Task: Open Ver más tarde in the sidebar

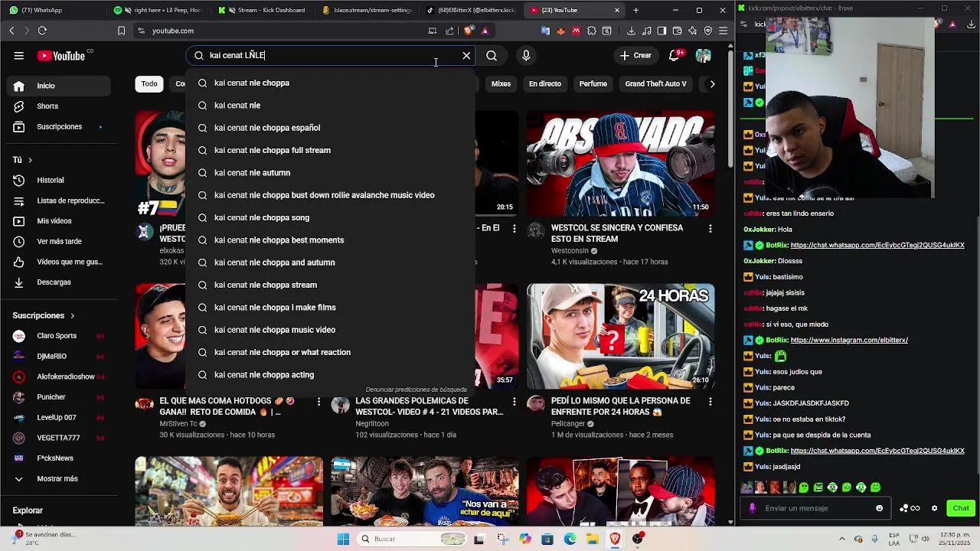Action: (58, 241)
